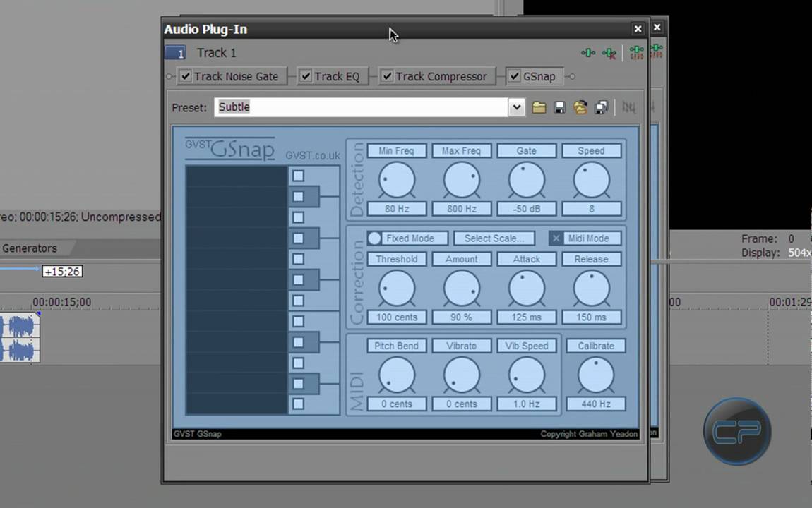The image size is (812, 508).
Task: Uncheck the Track EQ checkbox
Action: (x=306, y=76)
